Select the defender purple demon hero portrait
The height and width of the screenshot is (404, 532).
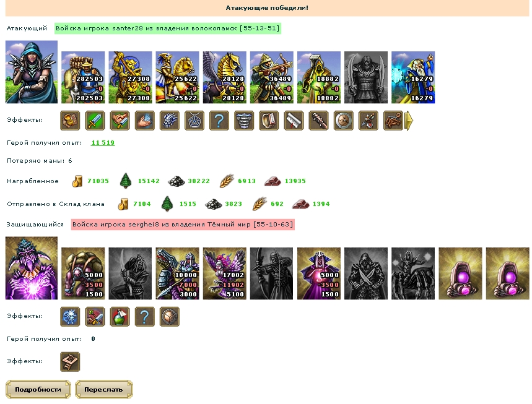click(x=32, y=268)
